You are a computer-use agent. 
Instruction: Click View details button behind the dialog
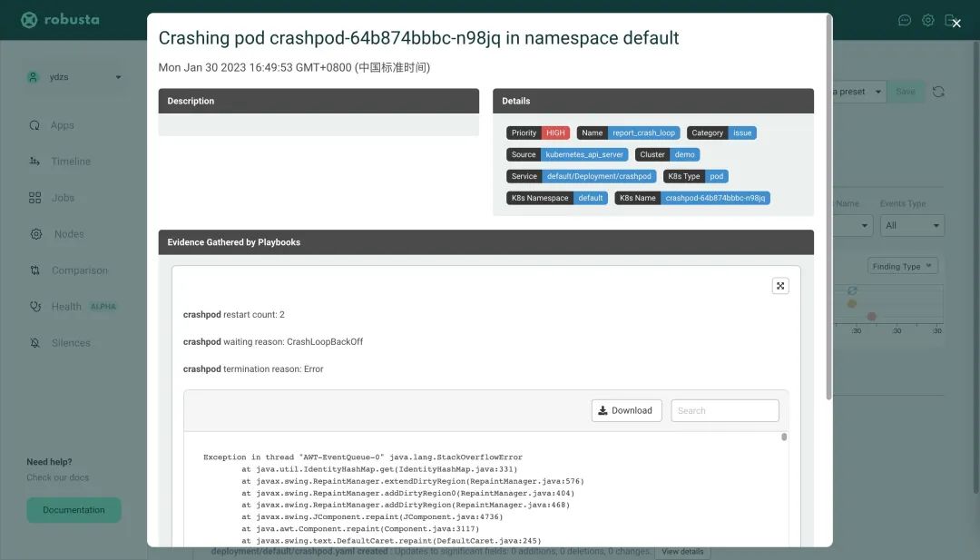click(682, 552)
